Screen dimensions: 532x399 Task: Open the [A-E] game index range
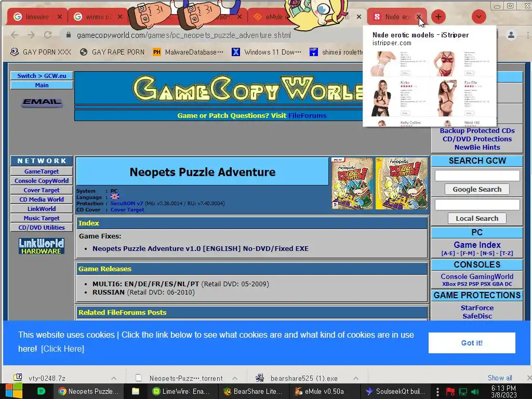coord(448,254)
